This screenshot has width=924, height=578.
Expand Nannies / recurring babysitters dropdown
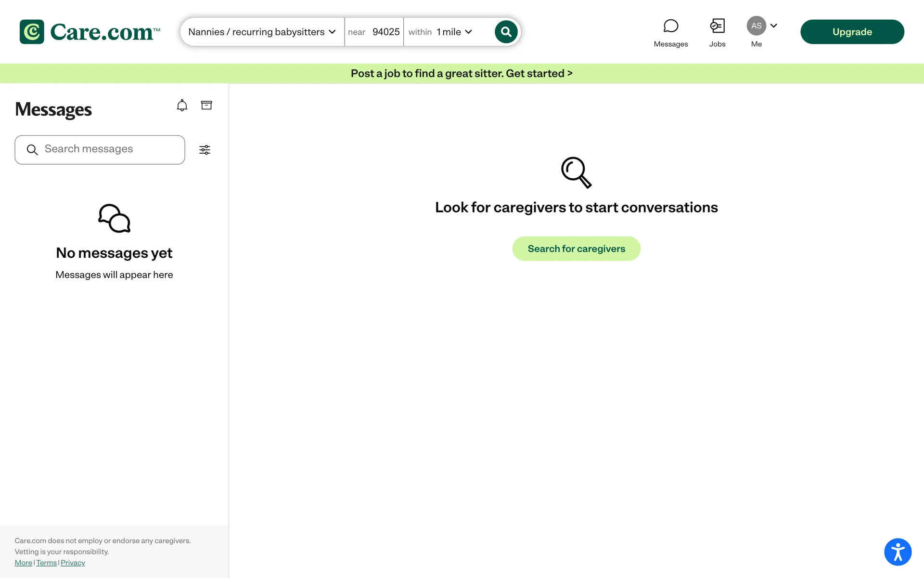262,32
